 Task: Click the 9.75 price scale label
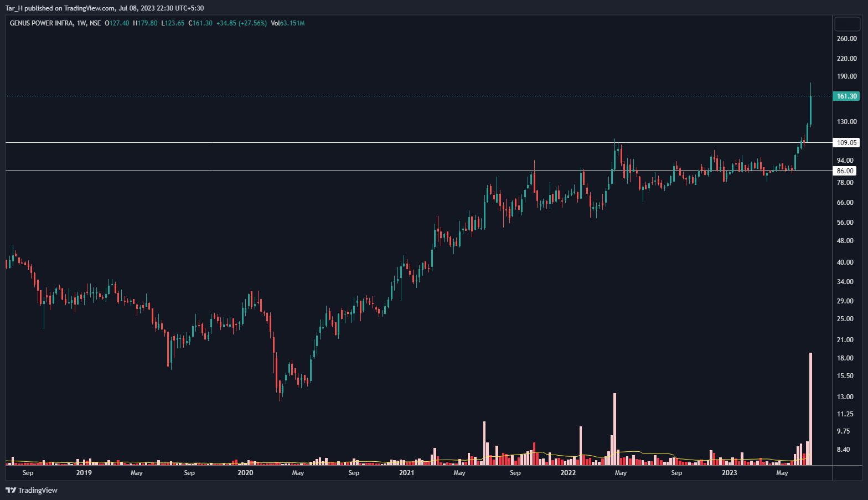pos(844,431)
